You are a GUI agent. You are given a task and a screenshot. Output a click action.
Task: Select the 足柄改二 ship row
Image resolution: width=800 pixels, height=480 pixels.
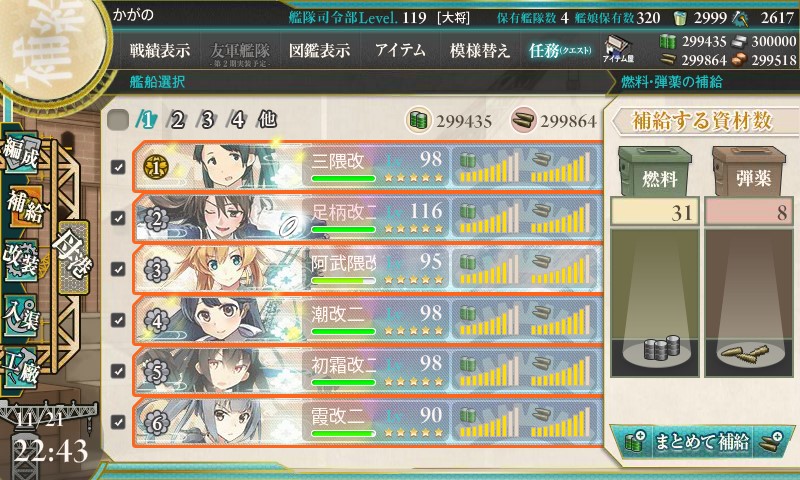click(x=367, y=218)
